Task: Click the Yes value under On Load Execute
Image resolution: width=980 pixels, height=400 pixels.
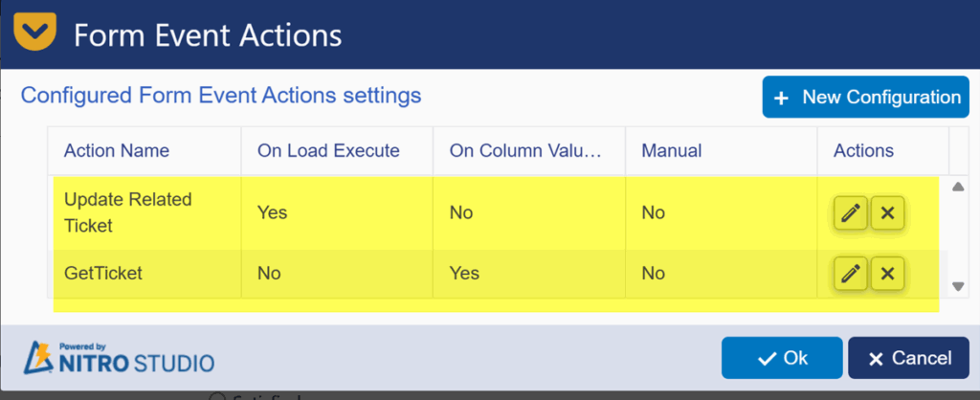Action: [273, 212]
